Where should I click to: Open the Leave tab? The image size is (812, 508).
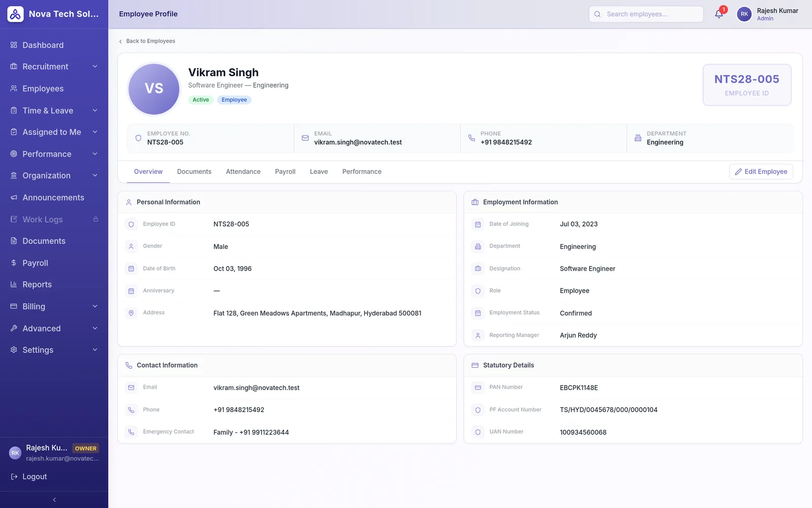point(319,172)
